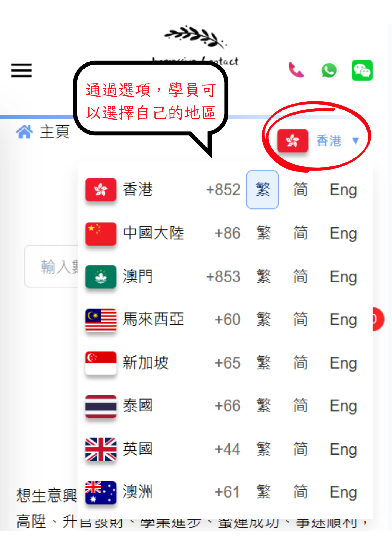Choose Eng for 澳洲 row

point(343,493)
